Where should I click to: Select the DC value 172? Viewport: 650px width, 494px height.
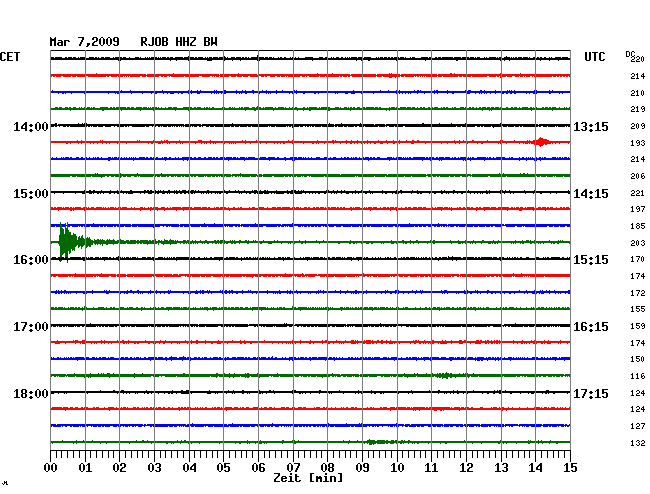638,293
